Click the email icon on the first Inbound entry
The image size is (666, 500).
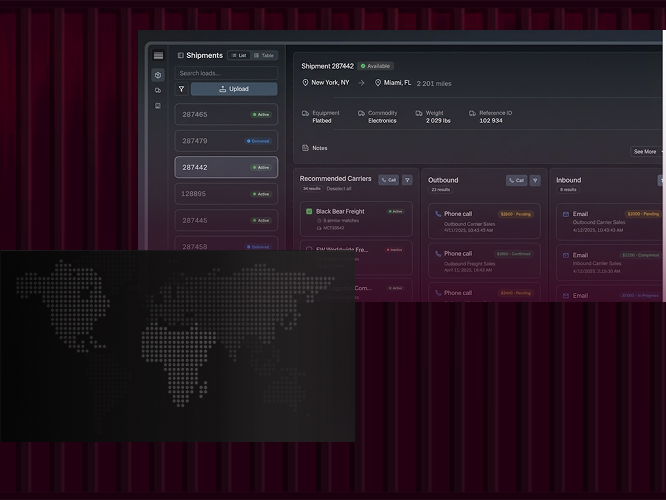pos(566,214)
